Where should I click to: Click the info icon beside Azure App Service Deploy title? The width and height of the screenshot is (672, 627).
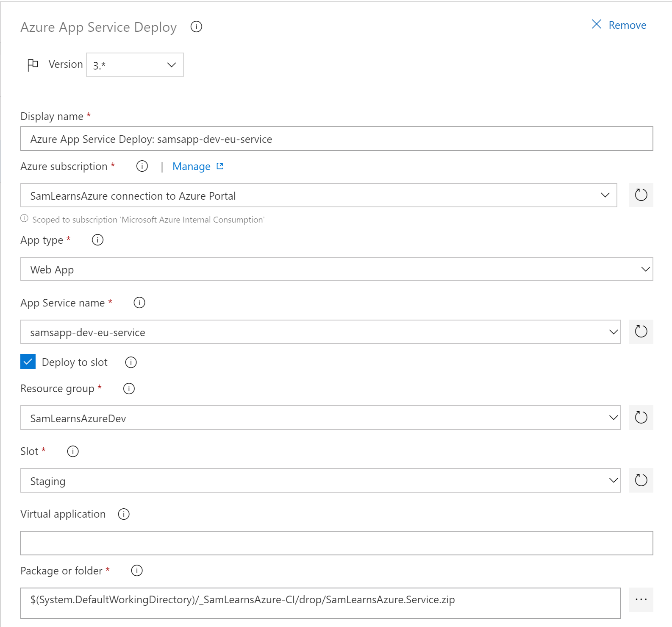[x=196, y=27]
